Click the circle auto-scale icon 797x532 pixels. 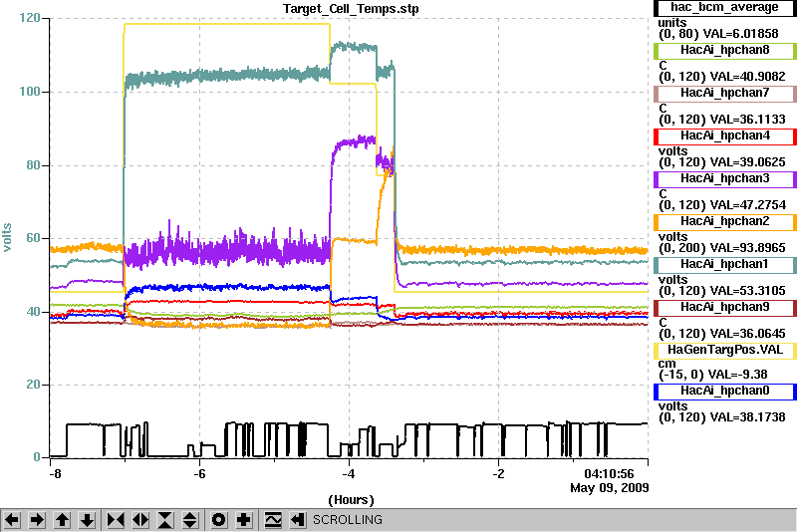pyautogui.click(x=219, y=520)
